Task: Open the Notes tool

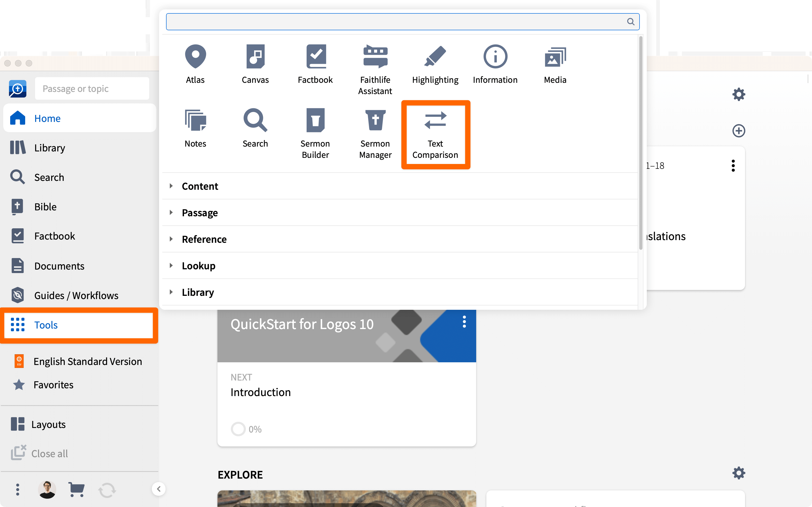Action: point(196,128)
